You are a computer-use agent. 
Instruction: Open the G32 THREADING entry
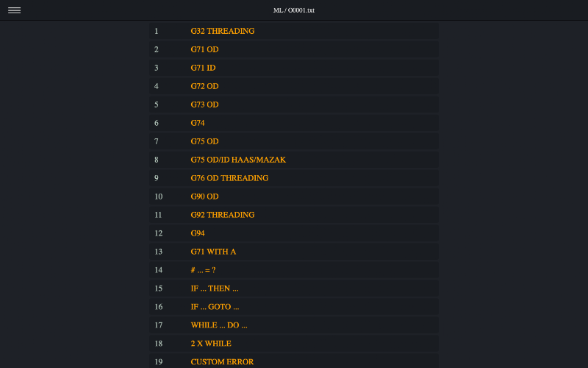click(x=222, y=31)
